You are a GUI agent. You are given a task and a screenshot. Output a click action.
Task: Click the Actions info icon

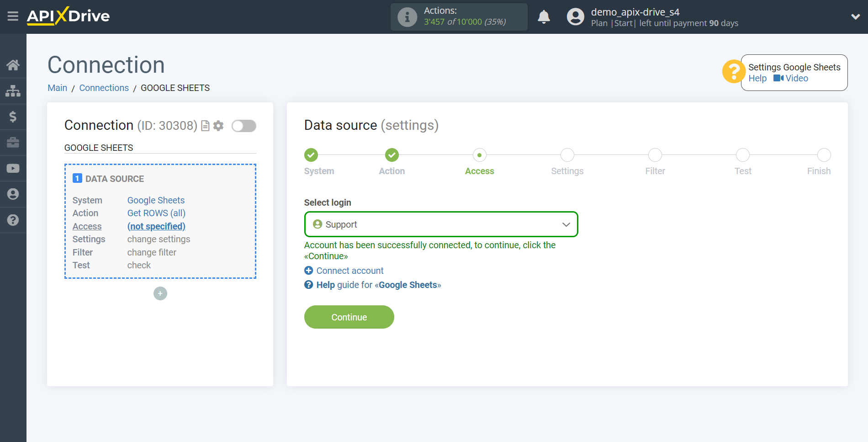coord(407,17)
